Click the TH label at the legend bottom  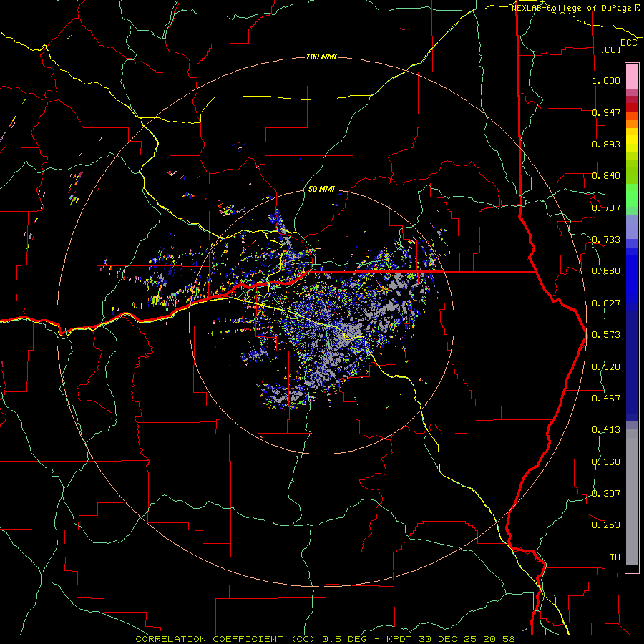615,557
